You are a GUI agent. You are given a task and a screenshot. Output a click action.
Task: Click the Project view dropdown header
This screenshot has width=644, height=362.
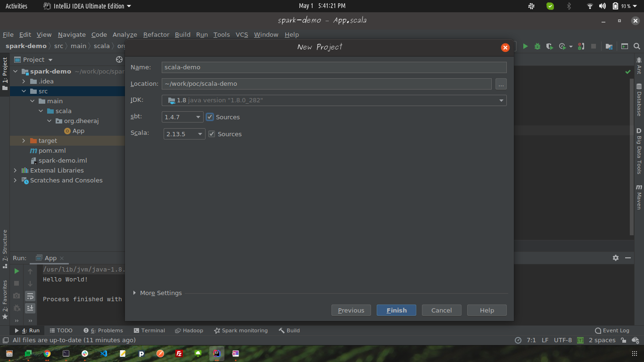[33, 60]
